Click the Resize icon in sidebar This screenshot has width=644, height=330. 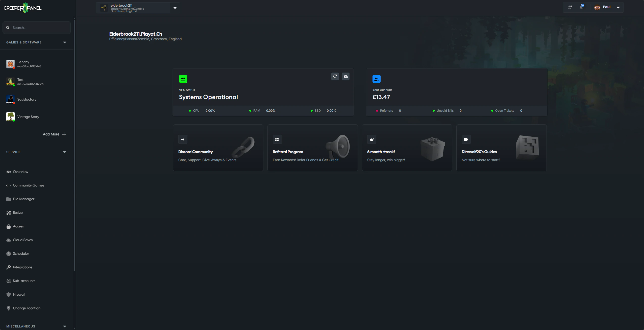click(9, 213)
